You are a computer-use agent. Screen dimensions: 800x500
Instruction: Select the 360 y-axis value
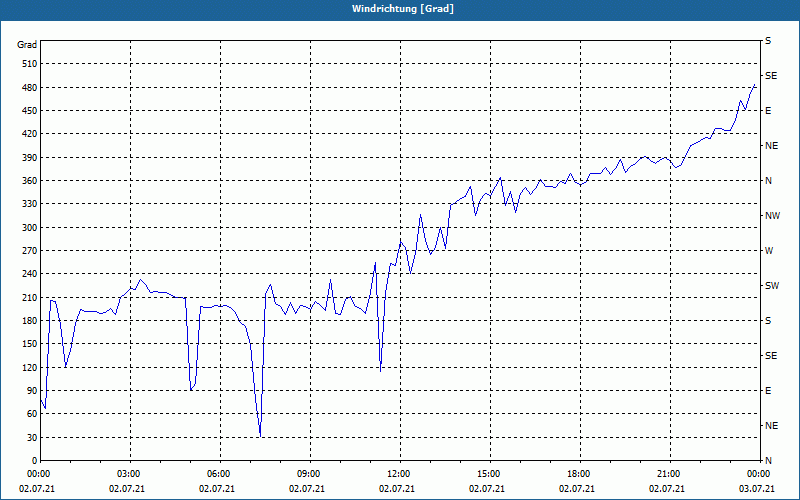pos(29,181)
